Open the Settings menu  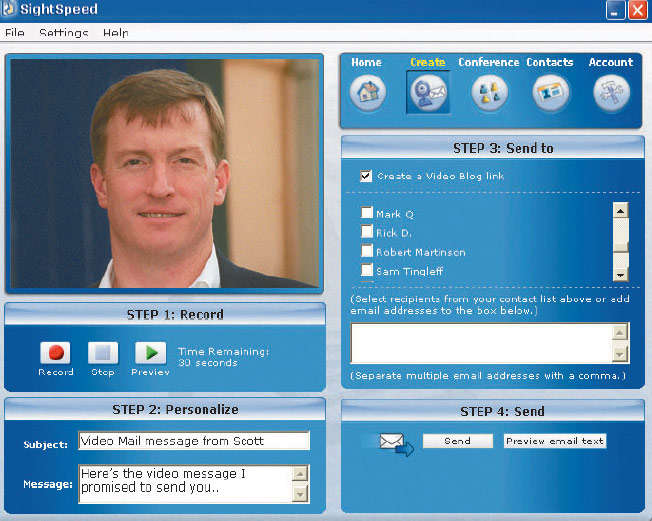tap(63, 33)
